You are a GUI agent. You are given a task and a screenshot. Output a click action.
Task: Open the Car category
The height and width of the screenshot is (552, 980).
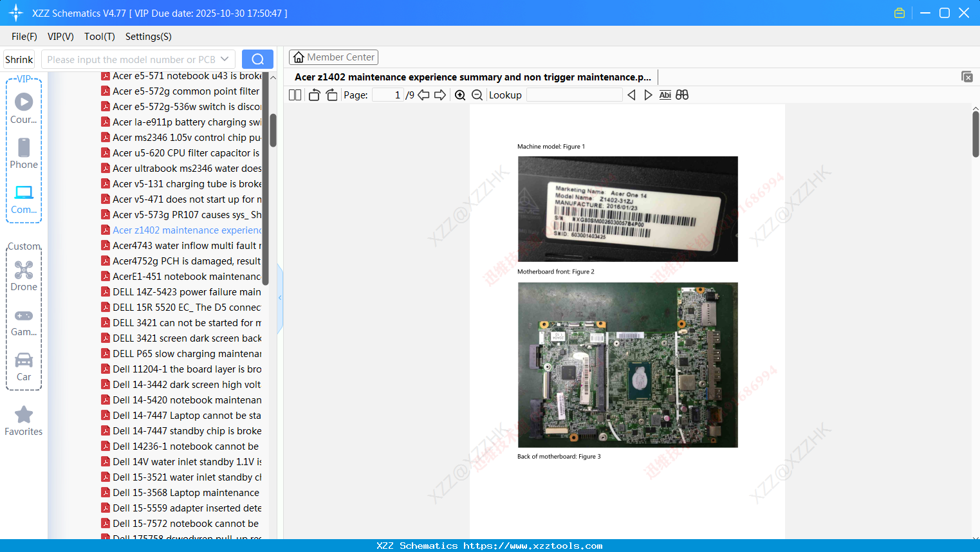pyautogui.click(x=24, y=366)
